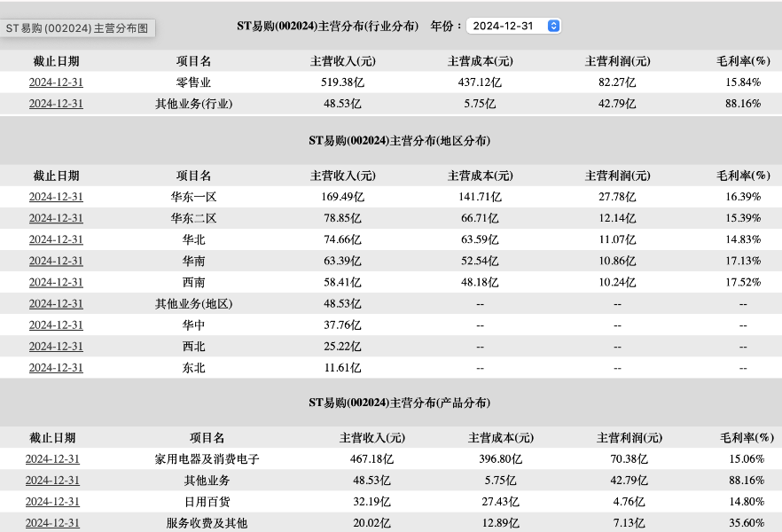Select the 11.61亿 revenue for 东北
The width and height of the screenshot is (782, 532).
tap(342, 368)
